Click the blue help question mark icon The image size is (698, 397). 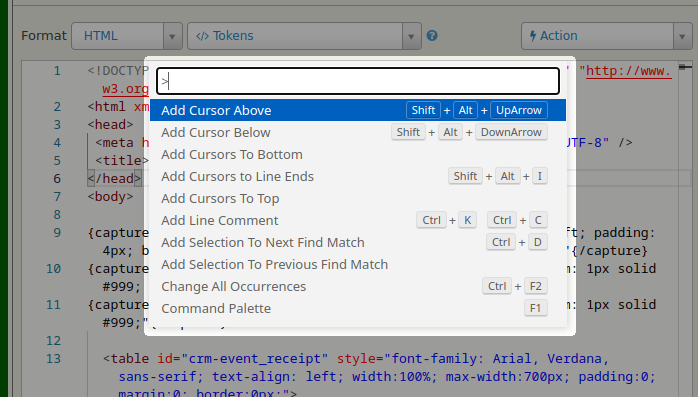432,36
